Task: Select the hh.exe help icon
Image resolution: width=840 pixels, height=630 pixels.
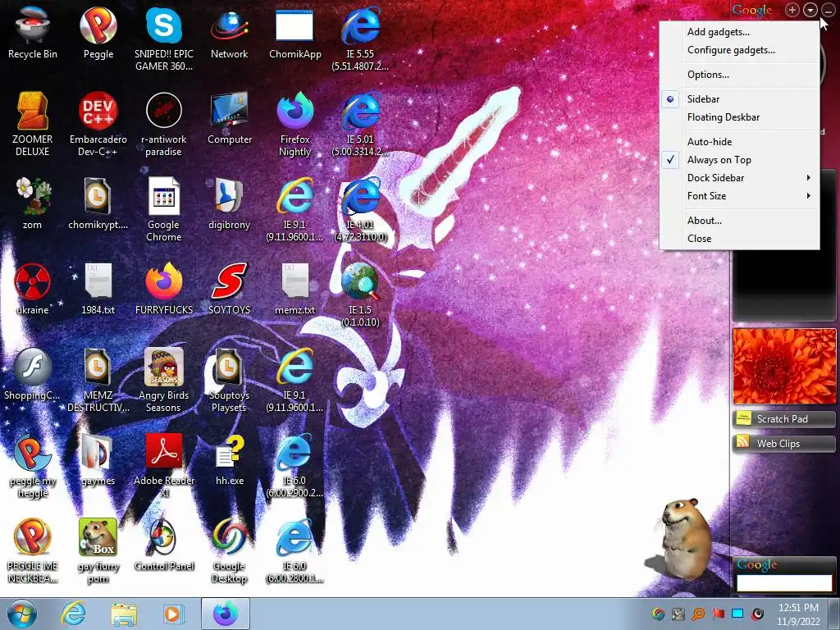Action: pos(230,459)
